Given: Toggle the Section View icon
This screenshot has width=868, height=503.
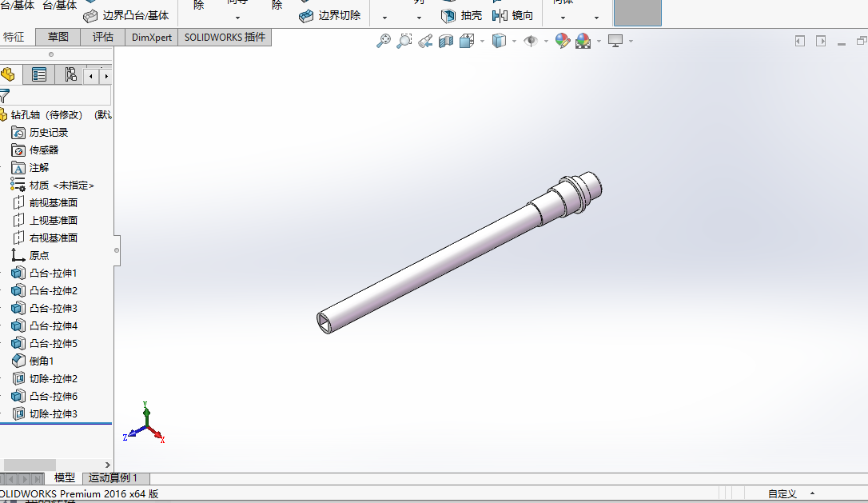Looking at the screenshot, I should tap(446, 41).
